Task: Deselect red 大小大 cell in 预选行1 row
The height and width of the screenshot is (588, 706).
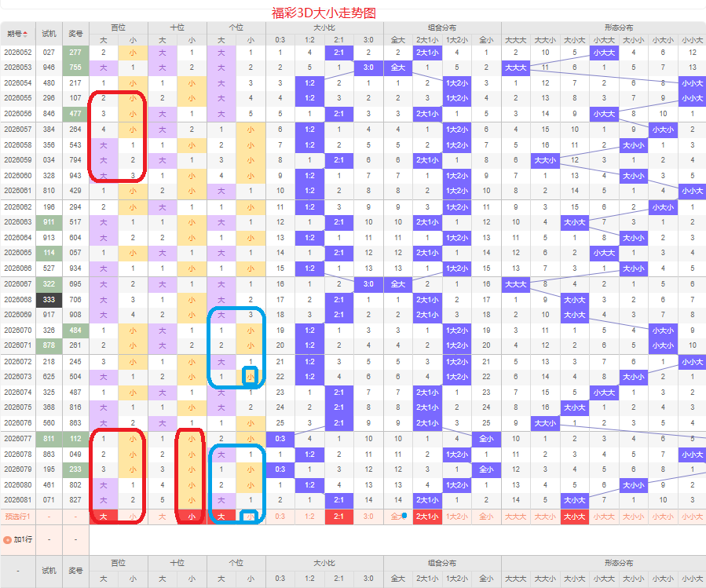Action: click(x=574, y=516)
